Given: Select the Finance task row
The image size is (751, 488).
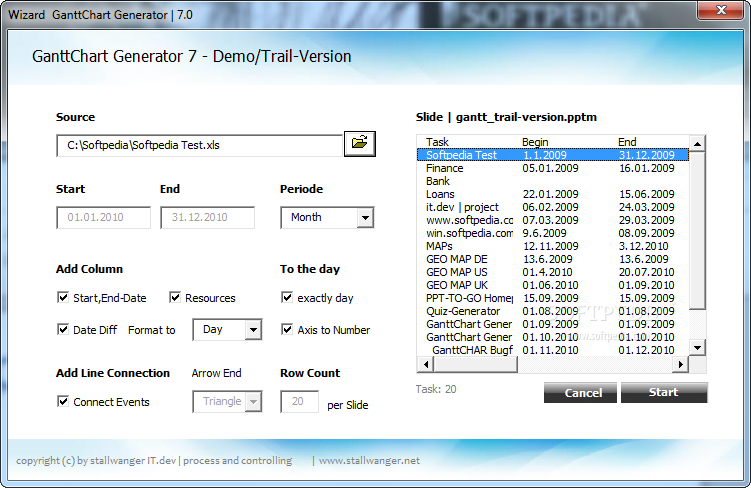Looking at the screenshot, I should [x=553, y=168].
